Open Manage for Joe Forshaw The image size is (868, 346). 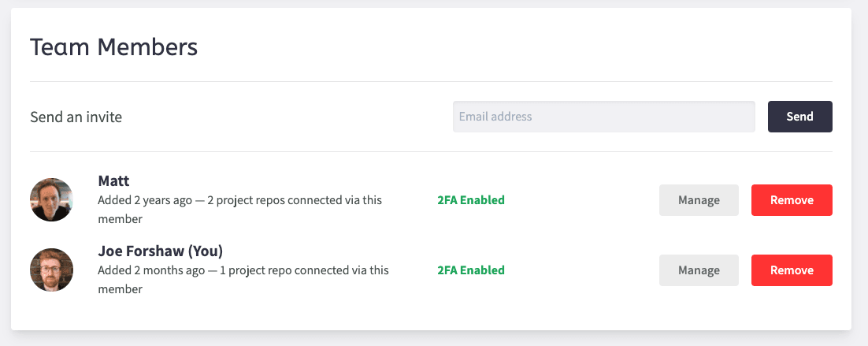click(x=699, y=270)
